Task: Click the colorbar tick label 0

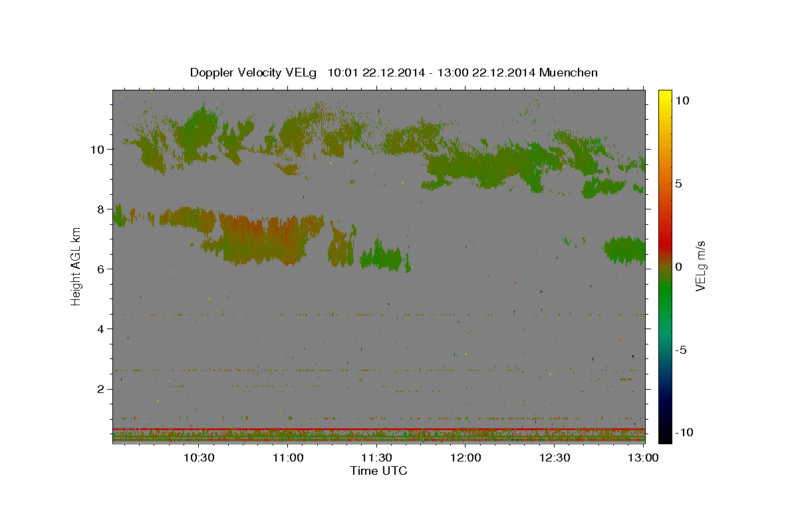Action: pos(678,267)
